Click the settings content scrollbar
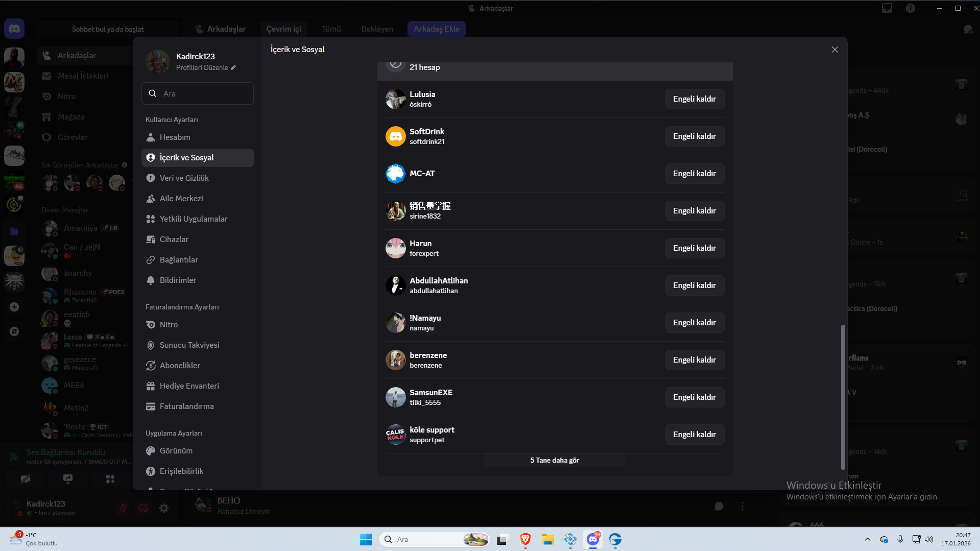 click(x=843, y=397)
